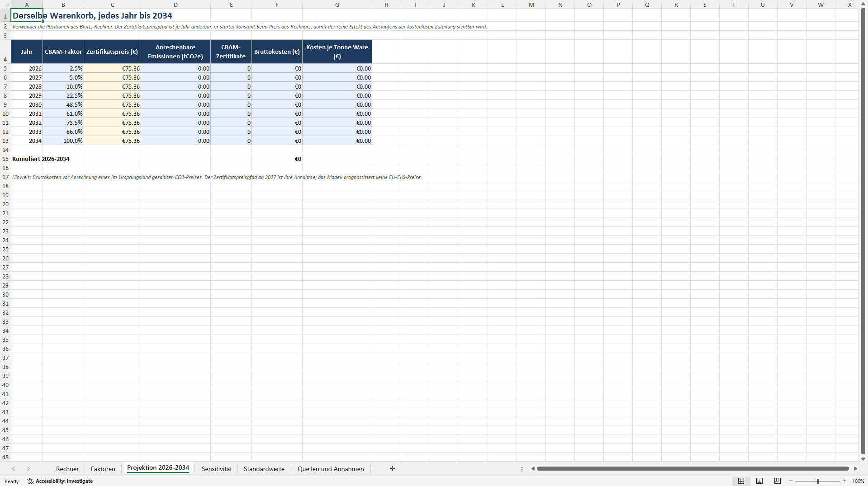The height and width of the screenshot is (486, 868).
Task: Select certificate price cell for 2032
Action: click(x=112, y=123)
